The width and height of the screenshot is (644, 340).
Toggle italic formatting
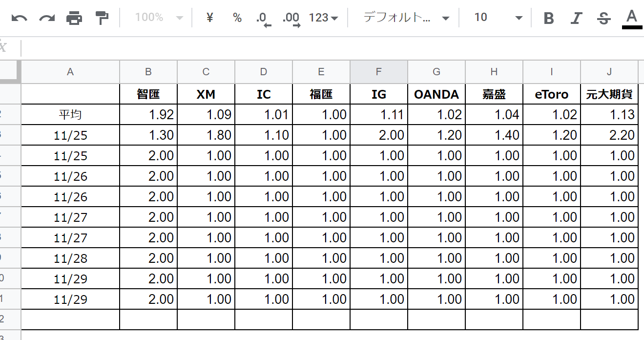577,18
